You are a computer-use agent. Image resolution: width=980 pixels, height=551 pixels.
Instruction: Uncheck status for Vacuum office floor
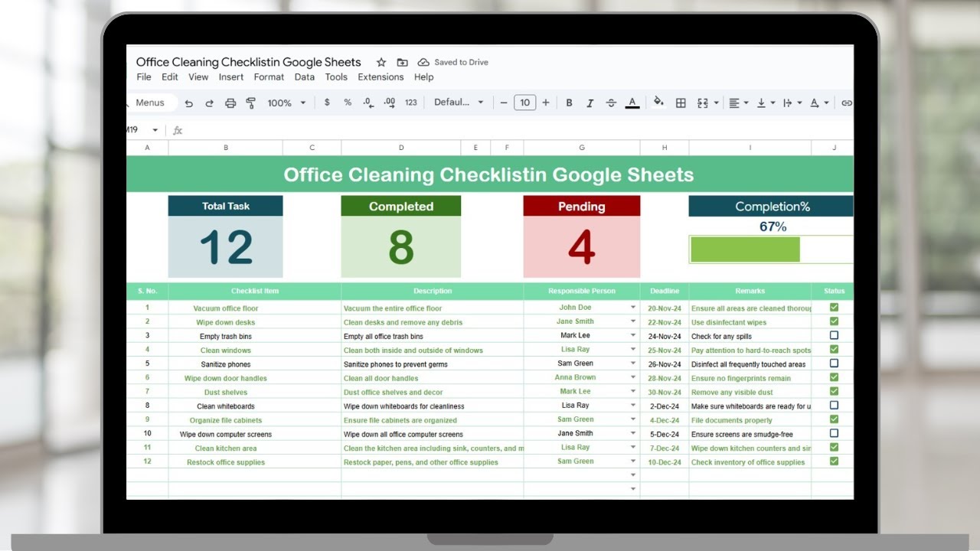pyautogui.click(x=834, y=307)
